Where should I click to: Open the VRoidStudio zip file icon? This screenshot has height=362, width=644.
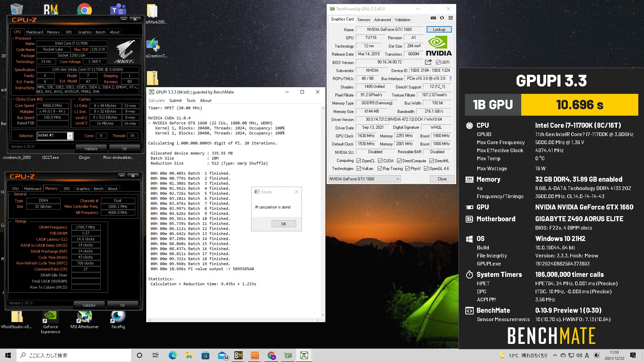click(17, 320)
